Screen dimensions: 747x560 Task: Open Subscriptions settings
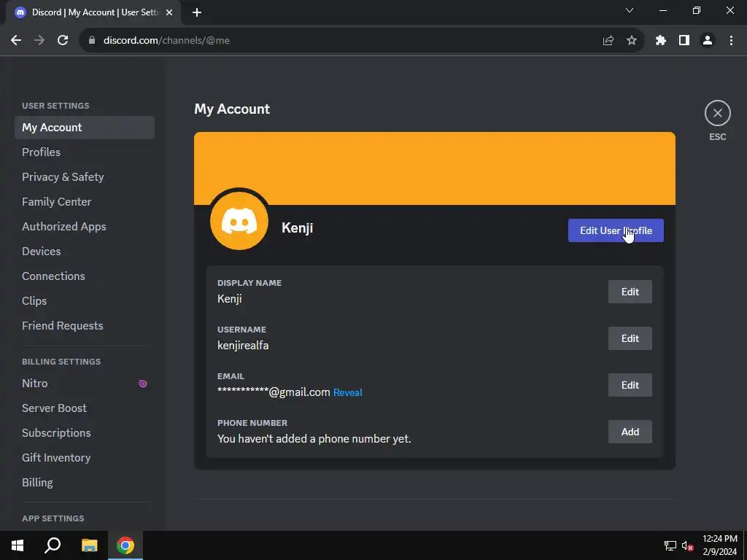coord(85,433)
